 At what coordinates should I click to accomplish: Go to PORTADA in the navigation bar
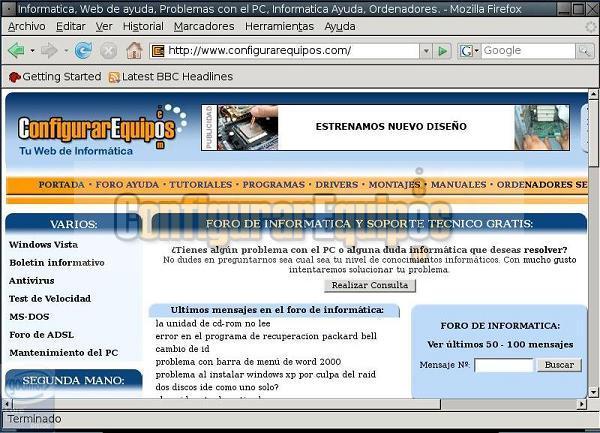point(62,184)
